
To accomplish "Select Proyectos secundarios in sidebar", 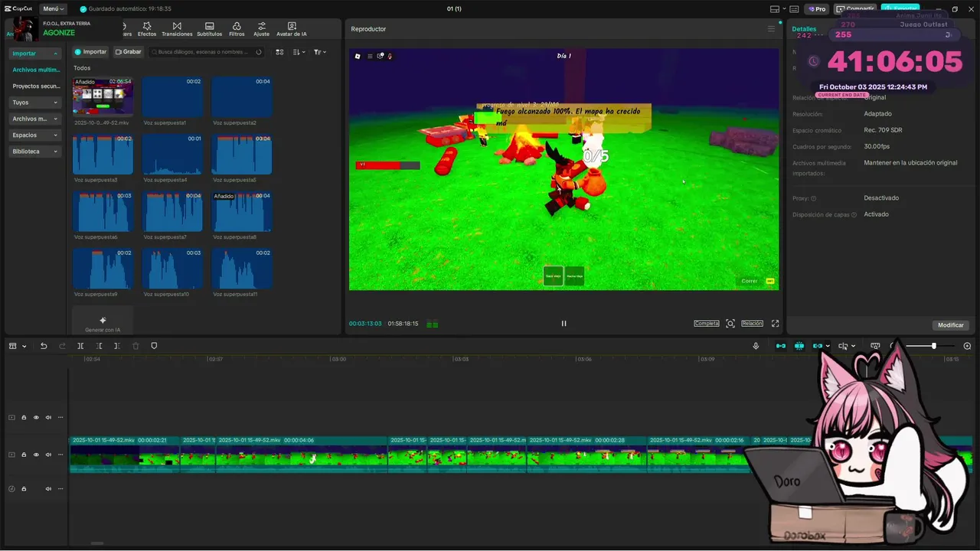I will click(36, 86).
